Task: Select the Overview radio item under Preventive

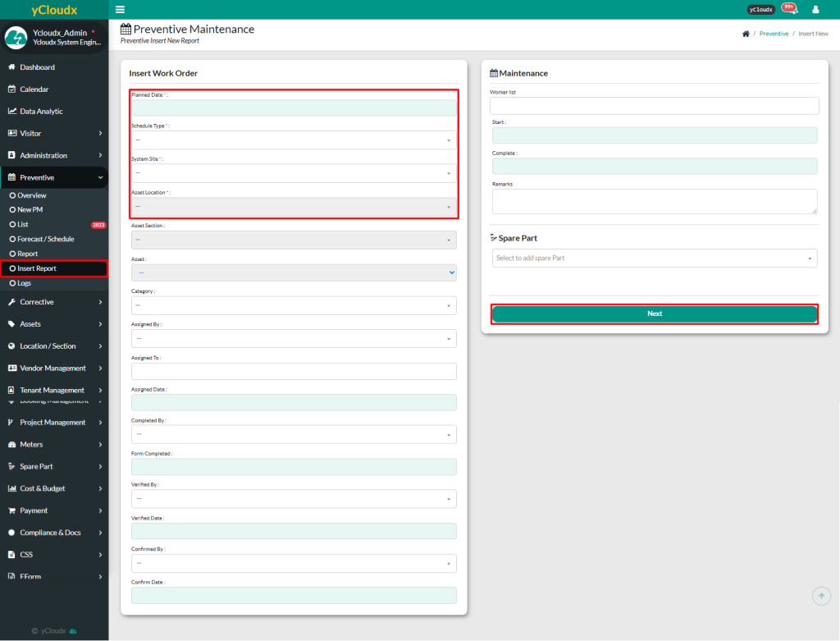Action: point(31,195)
